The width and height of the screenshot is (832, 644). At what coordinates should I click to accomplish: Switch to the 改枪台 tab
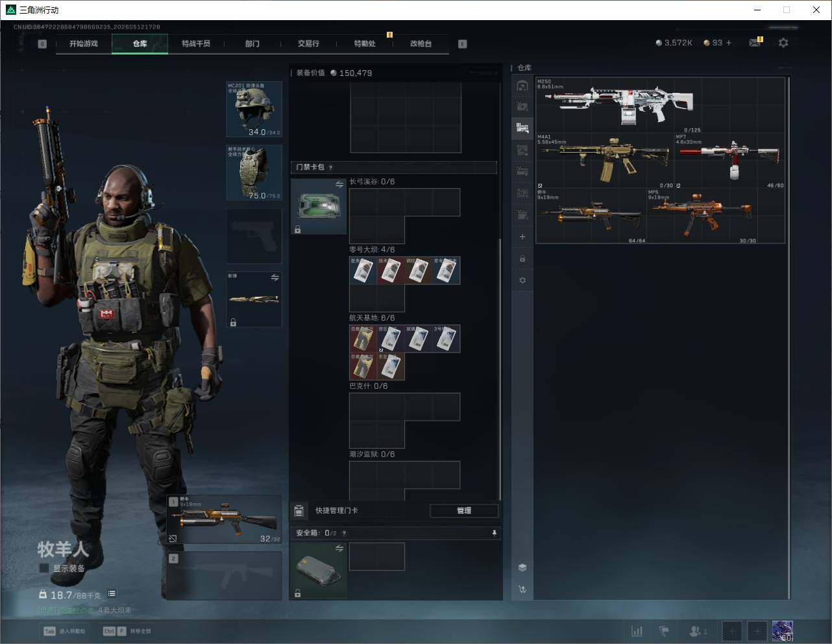(421, 43)
